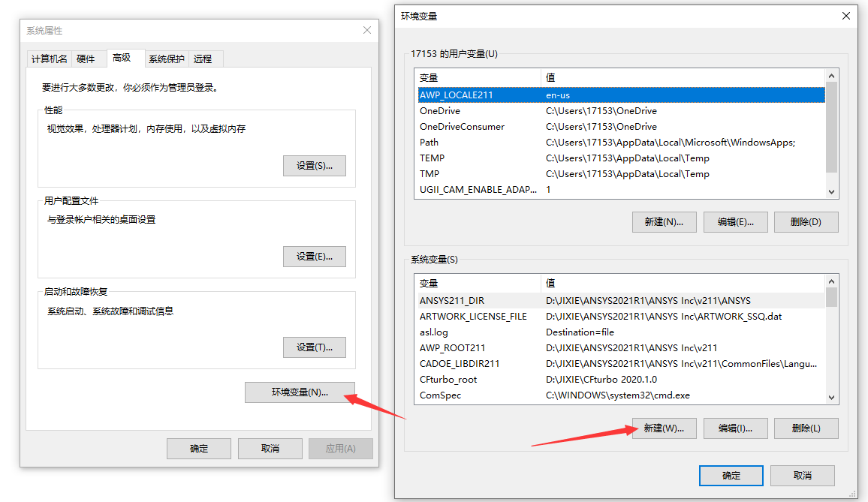Click 编辑(I)... for system variables
Screen dimensions: 868x502
[735, 428]
